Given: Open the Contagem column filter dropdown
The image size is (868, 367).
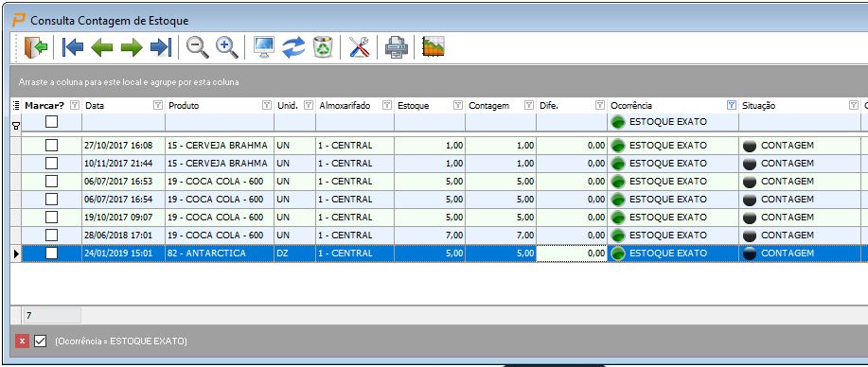Looking at the screenshot, I should pyautogui.click(x=529, y=105).
